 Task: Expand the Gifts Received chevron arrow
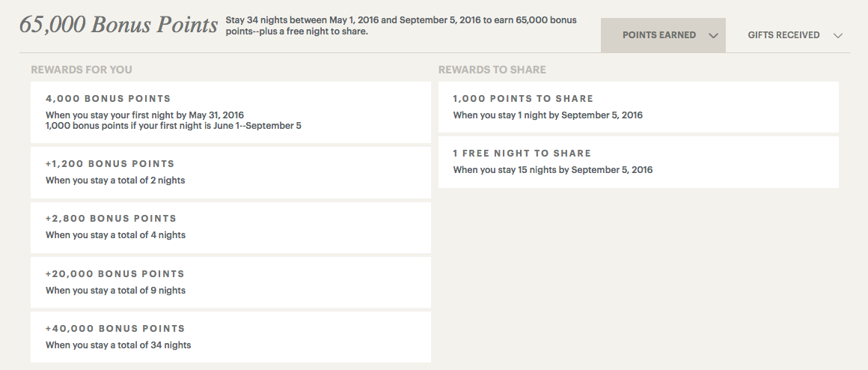click(x=837, y=35)
